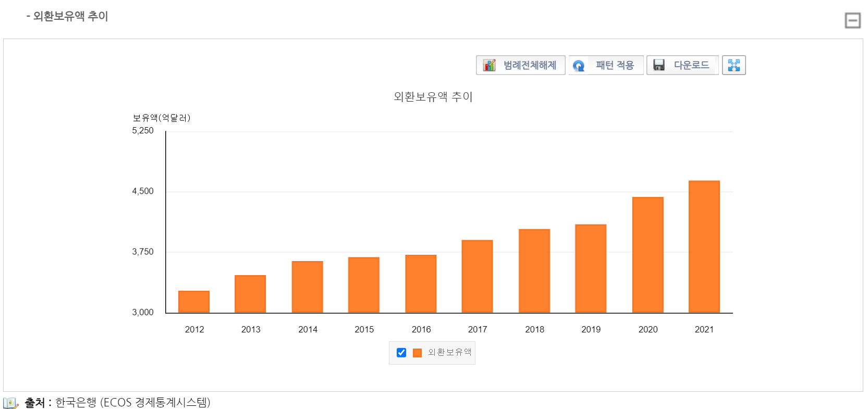Click the 2016 x-axis year label
The height and width of the screenshot is (409, 868).
[x=421, y=329]
